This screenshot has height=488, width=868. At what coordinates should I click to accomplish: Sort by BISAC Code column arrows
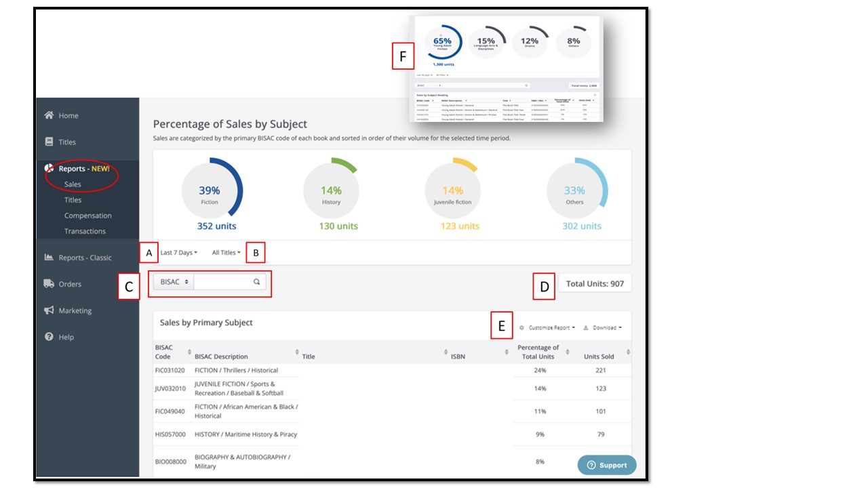(189, 352)
